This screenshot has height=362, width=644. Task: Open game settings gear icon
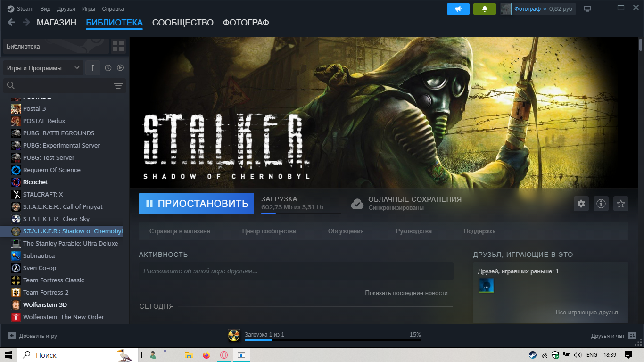(x=581, y=204)
